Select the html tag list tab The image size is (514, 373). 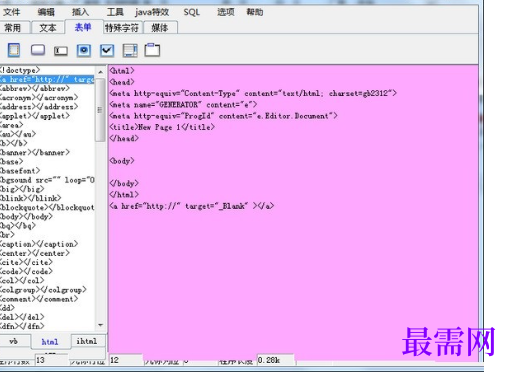coord(50,342)
